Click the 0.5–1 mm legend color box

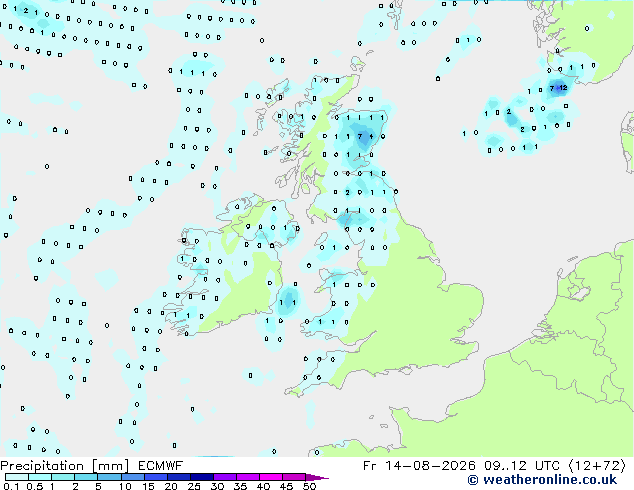tap(40, 477)
